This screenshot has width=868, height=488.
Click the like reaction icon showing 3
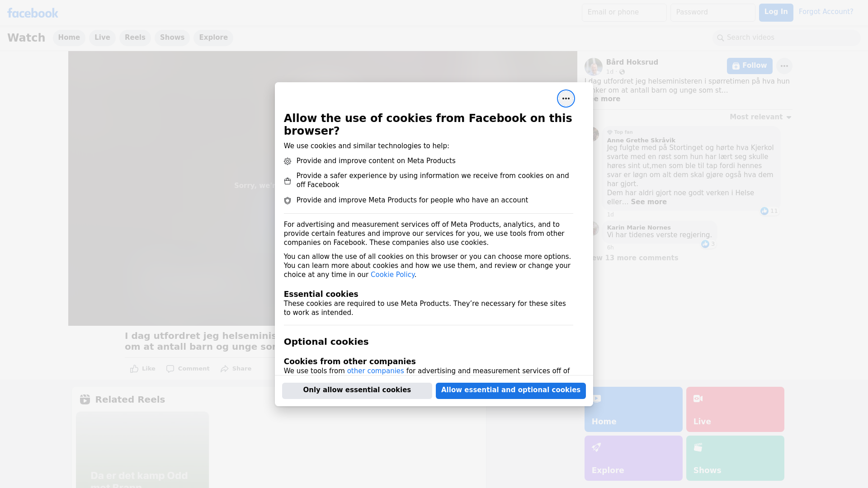click(705, 244)
